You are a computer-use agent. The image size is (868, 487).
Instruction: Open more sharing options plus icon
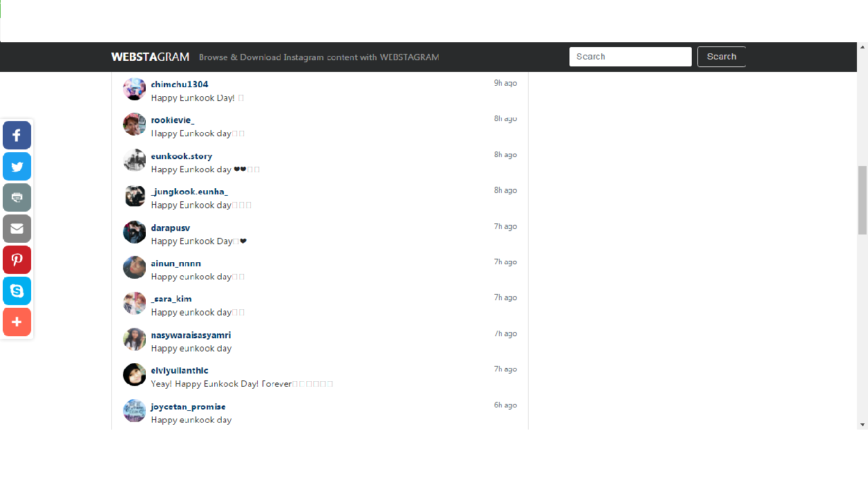[17, 322]
